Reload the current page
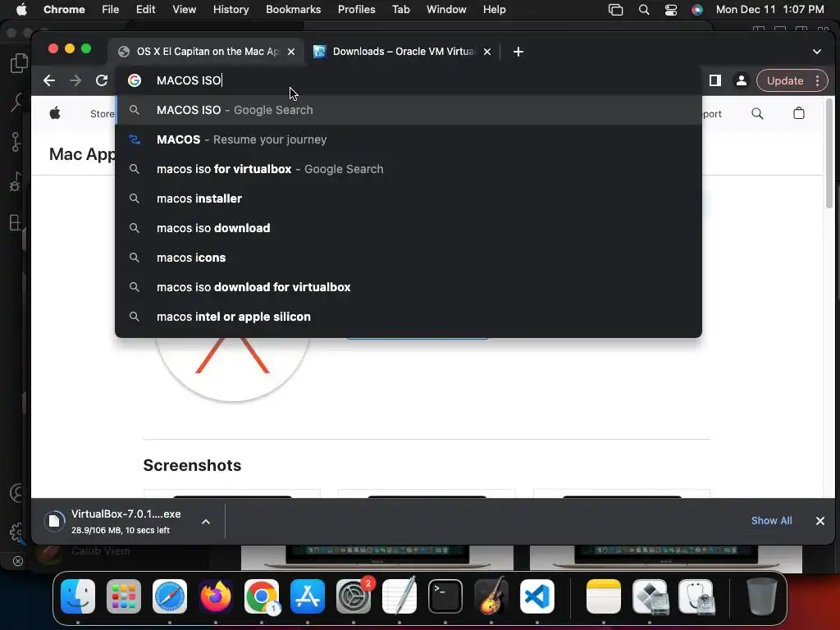 [x=102, y=80]
